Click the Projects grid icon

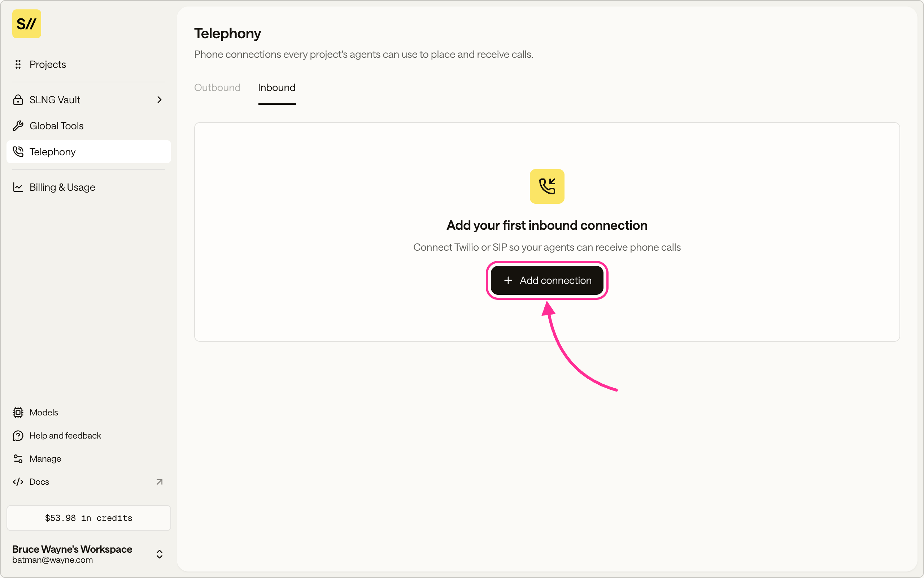(x=18, y=64)
